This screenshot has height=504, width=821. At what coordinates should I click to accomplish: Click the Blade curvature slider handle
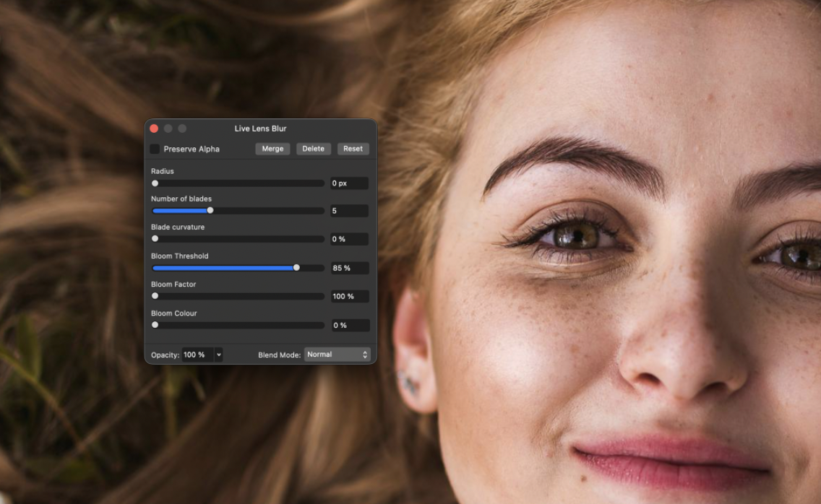pyautogui.click(x=155, y=239)
